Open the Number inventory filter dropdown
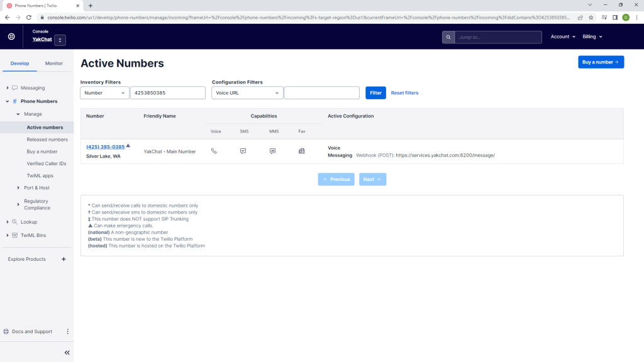The width and height of the screenshot is (644, 362). 104,93
